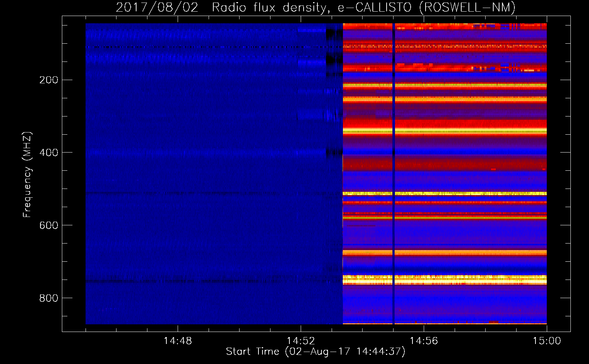Image resolution: width=589 pixels, height=364 pixels.
Task: Click the 14:52 time tick label
Action: (x=301, y=341)
